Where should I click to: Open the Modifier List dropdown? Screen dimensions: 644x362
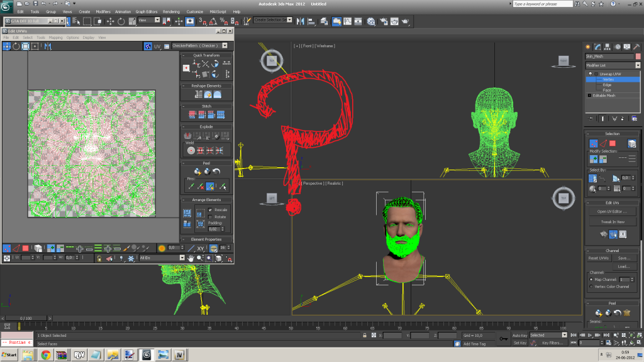pos(638,65)
